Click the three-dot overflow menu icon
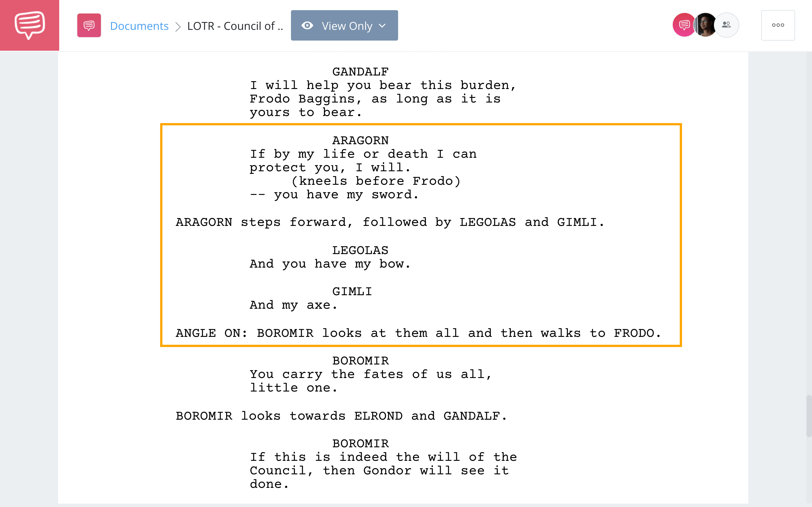The height and width of the screenshot is (507, 812). [779, 26]
